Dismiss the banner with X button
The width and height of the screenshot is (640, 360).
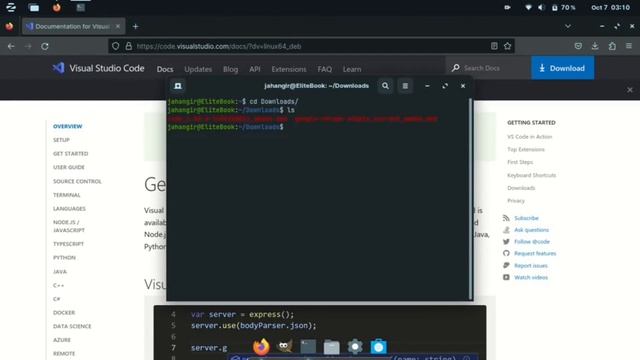tap(630, 90)
